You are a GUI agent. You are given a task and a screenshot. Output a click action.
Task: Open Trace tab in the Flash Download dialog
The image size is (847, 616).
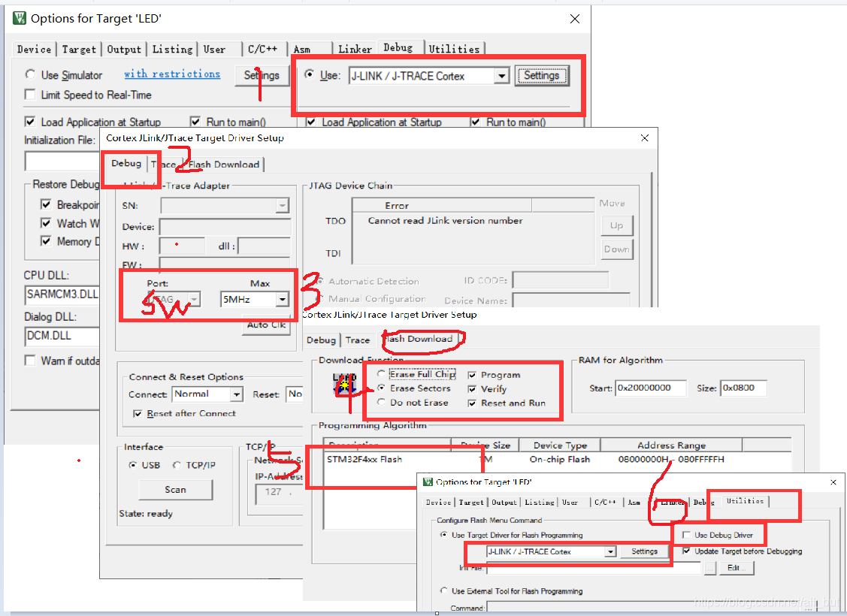[x=358, y=340]
